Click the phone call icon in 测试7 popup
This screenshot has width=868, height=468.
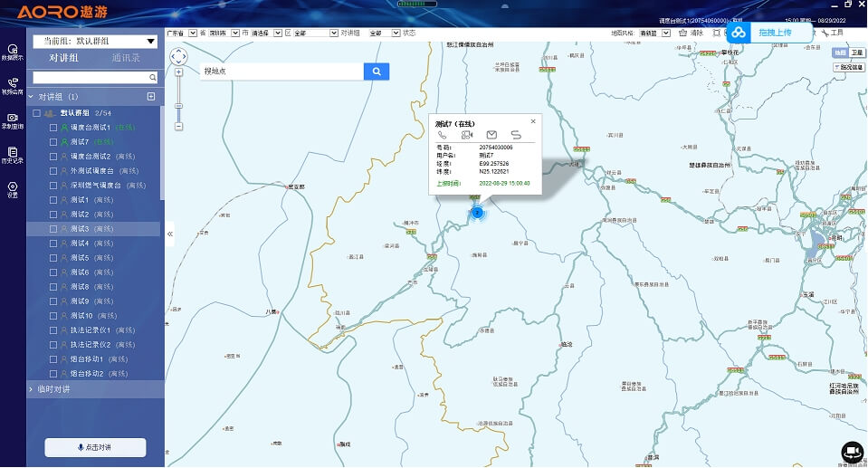442,135
